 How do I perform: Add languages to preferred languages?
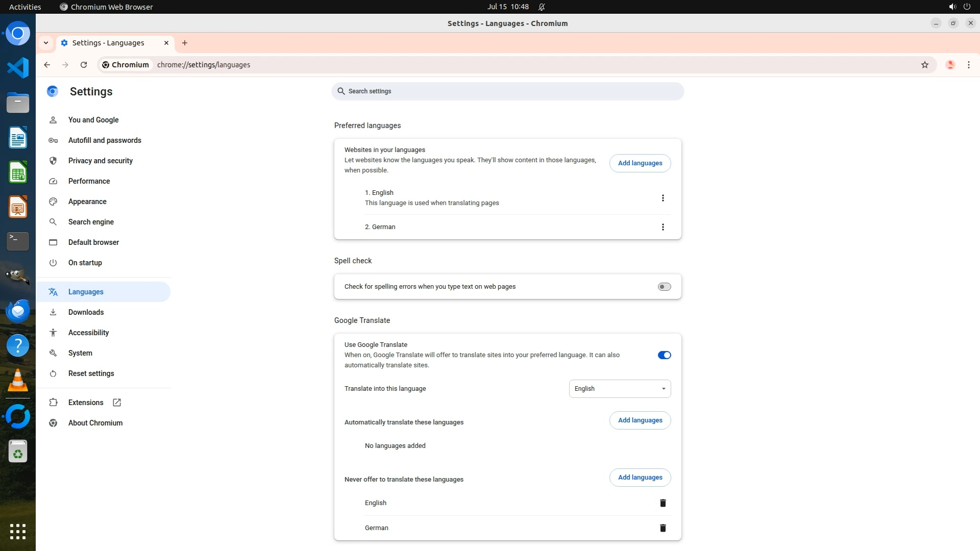point(640,163)
